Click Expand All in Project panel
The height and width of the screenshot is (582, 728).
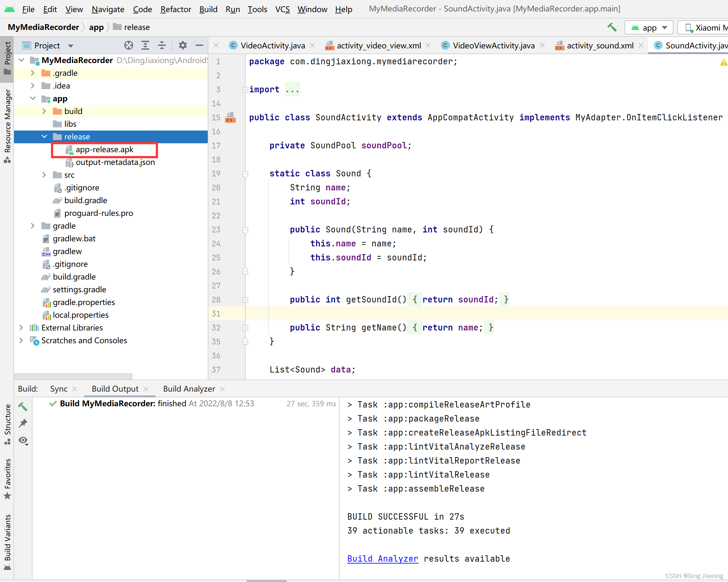[x=145, y=45]
